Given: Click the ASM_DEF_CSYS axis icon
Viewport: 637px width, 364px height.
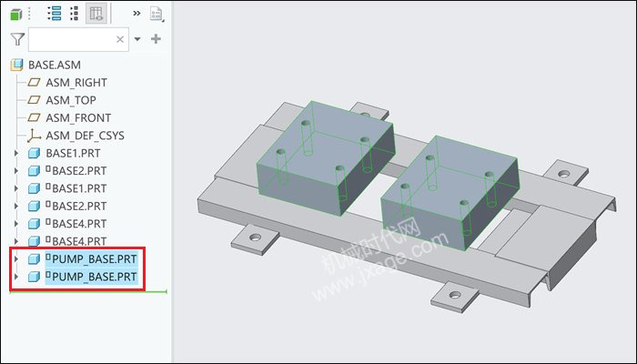Looking at the screenshot, I should pos(35,136).
